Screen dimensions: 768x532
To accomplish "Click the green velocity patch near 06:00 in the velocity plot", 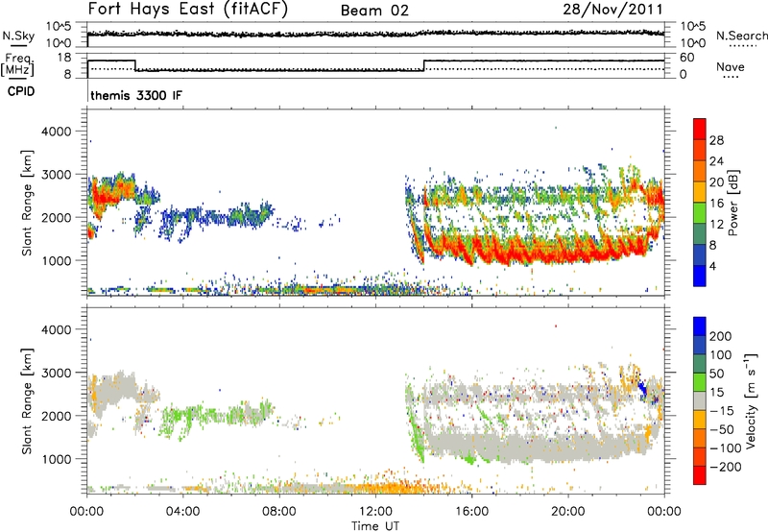I will click(x=230, y=414).
